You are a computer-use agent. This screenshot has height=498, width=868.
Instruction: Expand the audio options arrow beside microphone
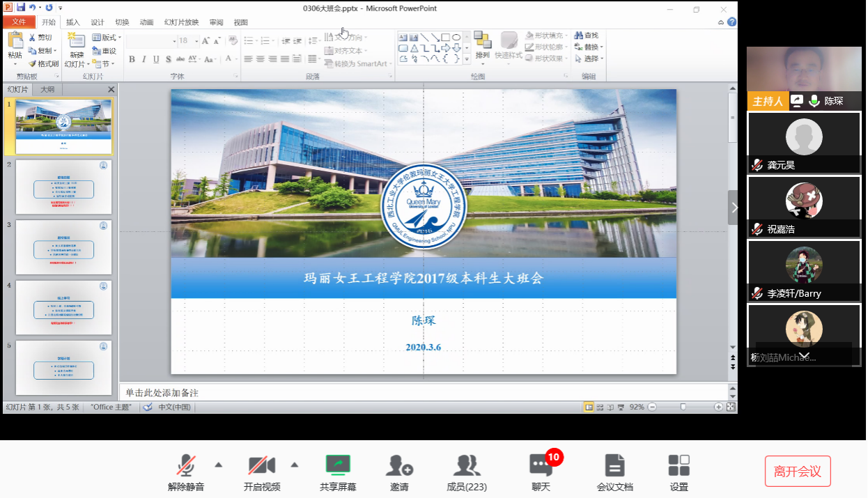(x=218, y=465)
